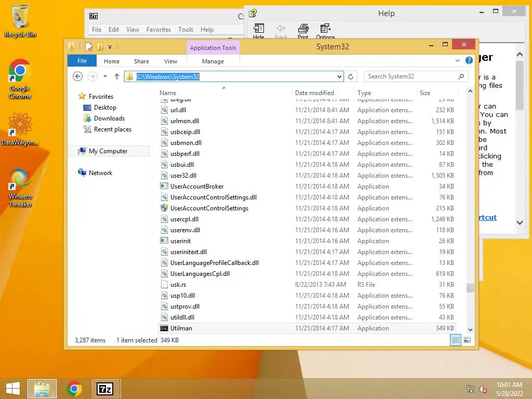
Task: Click the muted volume tray icon
Action: point(483,389)
